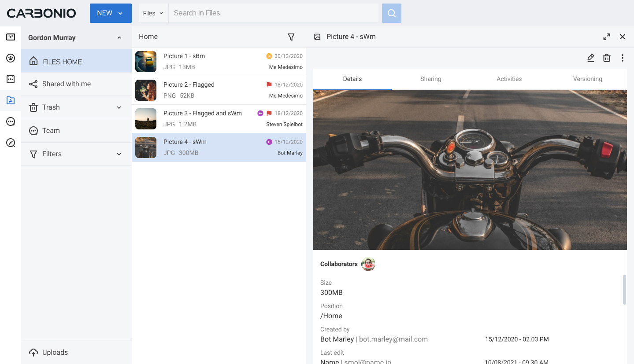Edit Picture 4 using the pencil icon

pos(590,58)
